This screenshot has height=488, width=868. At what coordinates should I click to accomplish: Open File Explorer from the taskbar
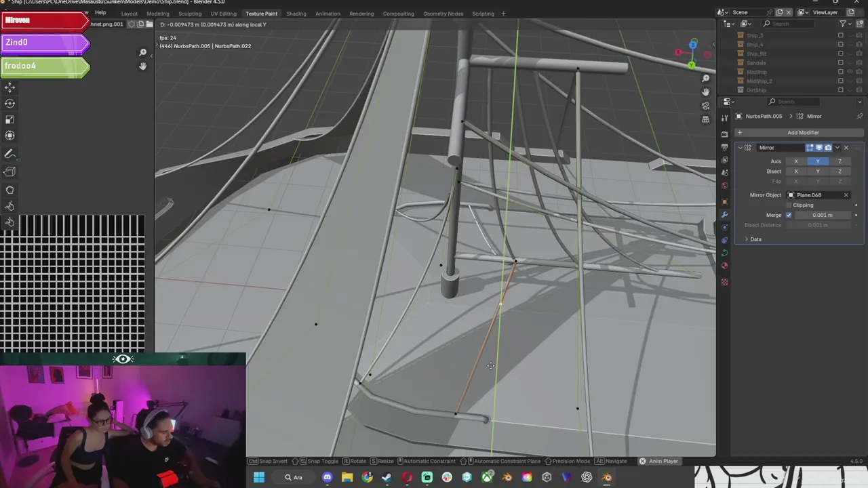[347, 477]
